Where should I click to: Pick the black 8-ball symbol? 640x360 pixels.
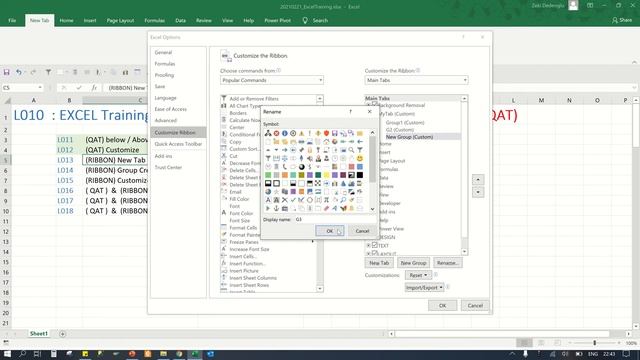tap(302, 167)
